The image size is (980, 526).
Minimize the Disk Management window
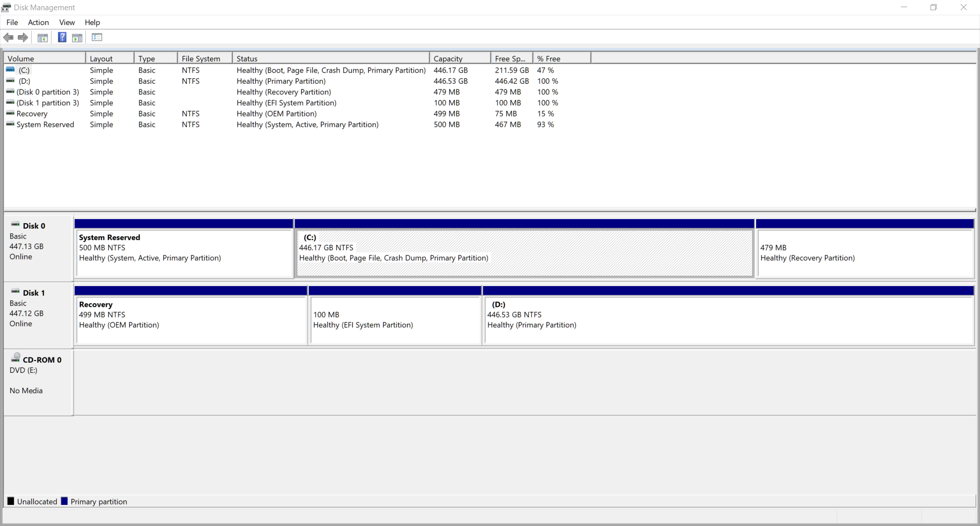click(904, 7)
